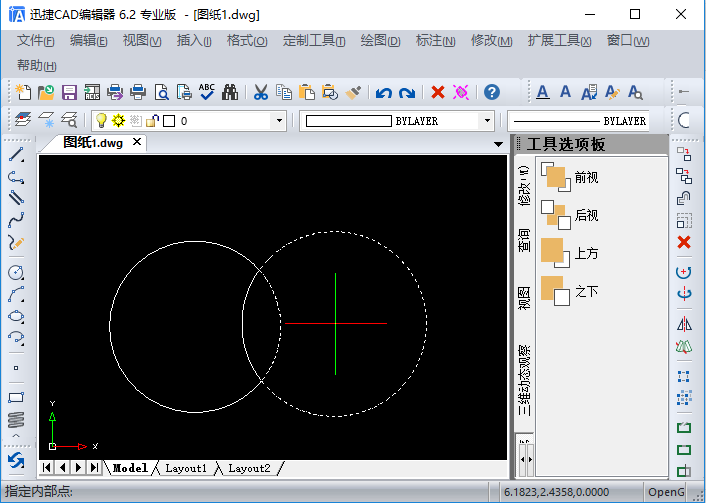Toggle layer freeze sun icon

(x=118, y=120)
